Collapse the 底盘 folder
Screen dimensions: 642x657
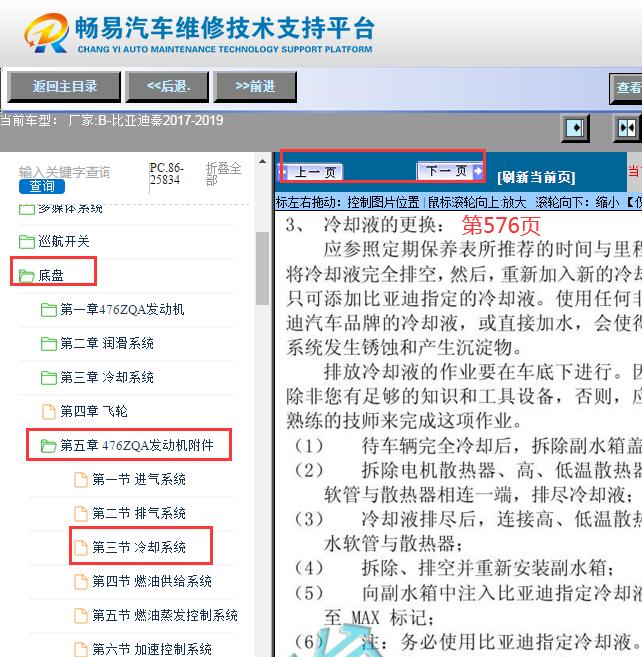point(51,275)
